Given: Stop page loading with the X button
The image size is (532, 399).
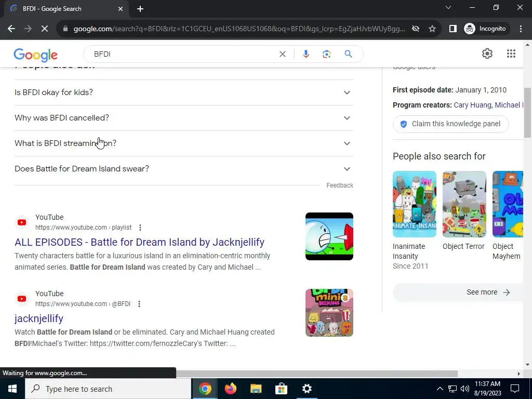Looking at the screenshot, I should click(45, 29).
